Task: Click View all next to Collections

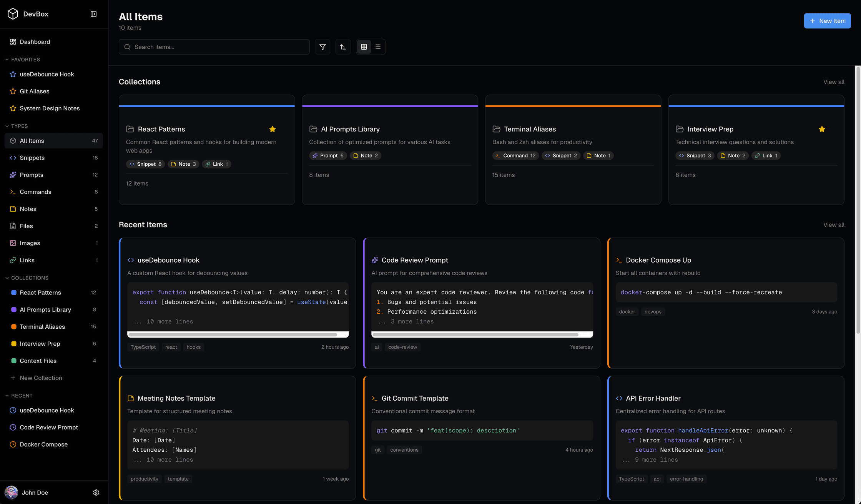Action: [834, 82]
